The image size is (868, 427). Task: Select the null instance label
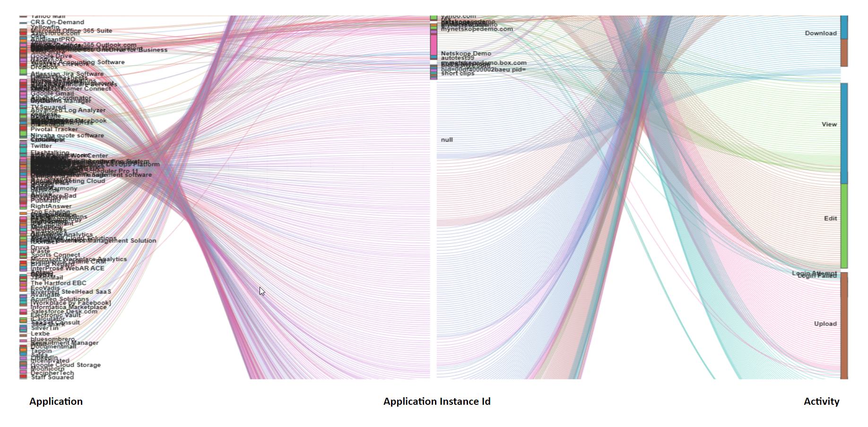(447, 140)
